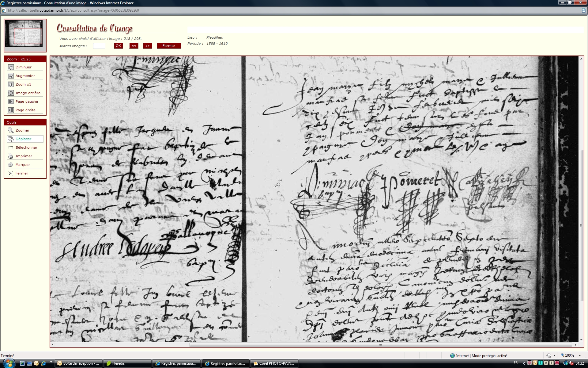This screenshot has height=368, width=588.
Task: Open the browser zoom level 100% dropdown
Action: coord(580,355)
